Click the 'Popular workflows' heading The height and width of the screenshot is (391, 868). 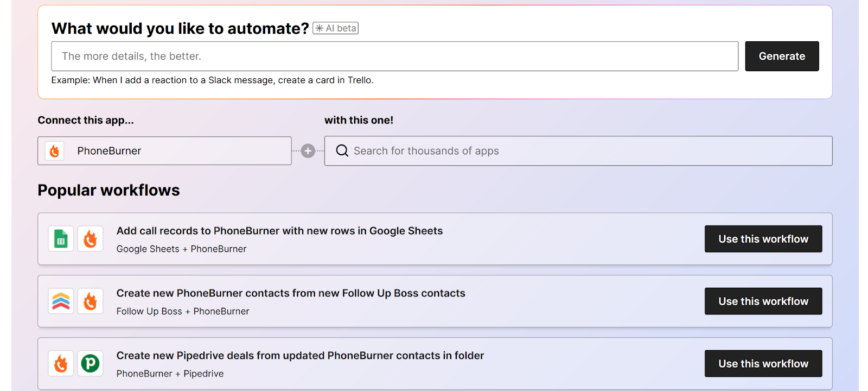108,190
